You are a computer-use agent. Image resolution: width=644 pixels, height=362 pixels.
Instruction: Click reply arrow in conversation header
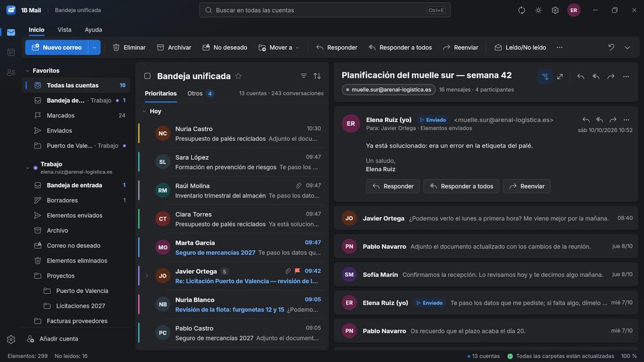coord(580,76)
